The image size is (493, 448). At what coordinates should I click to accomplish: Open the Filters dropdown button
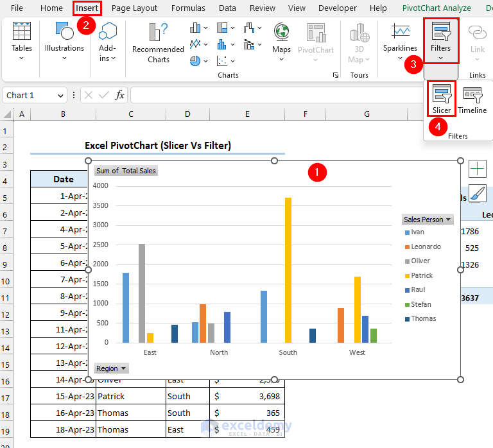click(x=441, y=40)
